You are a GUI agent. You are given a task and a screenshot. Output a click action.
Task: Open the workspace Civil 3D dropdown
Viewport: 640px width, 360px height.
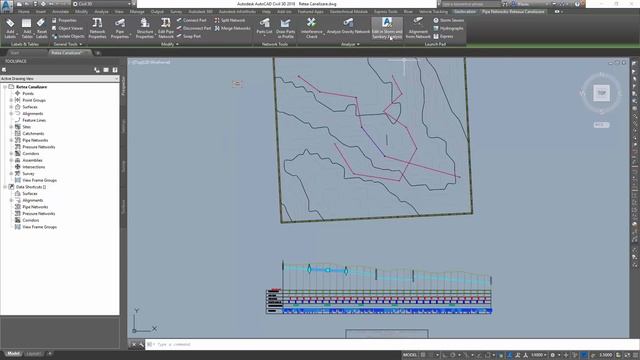coord(102,4)
